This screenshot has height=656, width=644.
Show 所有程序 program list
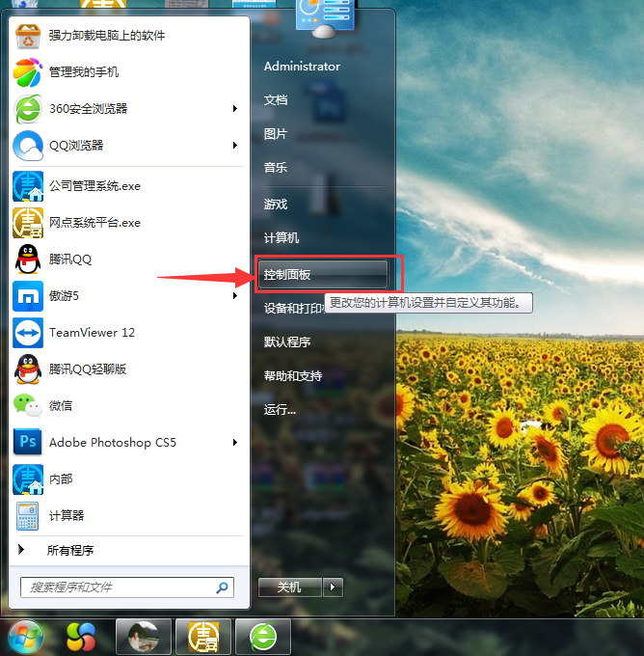[69, 551]
